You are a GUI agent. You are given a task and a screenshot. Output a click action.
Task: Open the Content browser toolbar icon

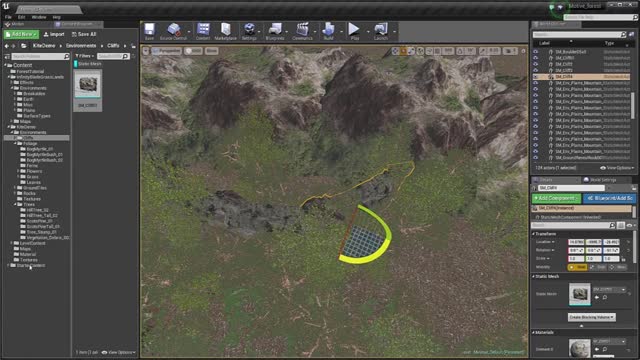(x=203, y=31)
